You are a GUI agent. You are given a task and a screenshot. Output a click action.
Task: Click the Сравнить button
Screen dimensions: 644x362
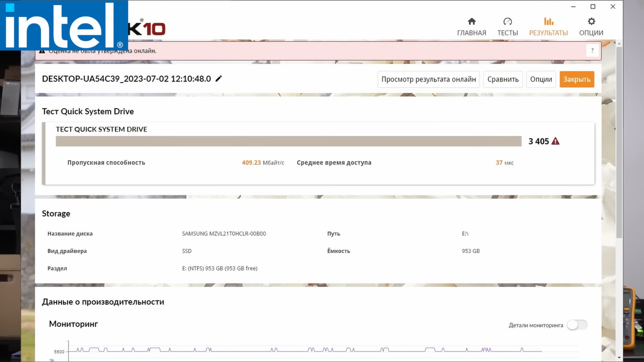point(503,79)
